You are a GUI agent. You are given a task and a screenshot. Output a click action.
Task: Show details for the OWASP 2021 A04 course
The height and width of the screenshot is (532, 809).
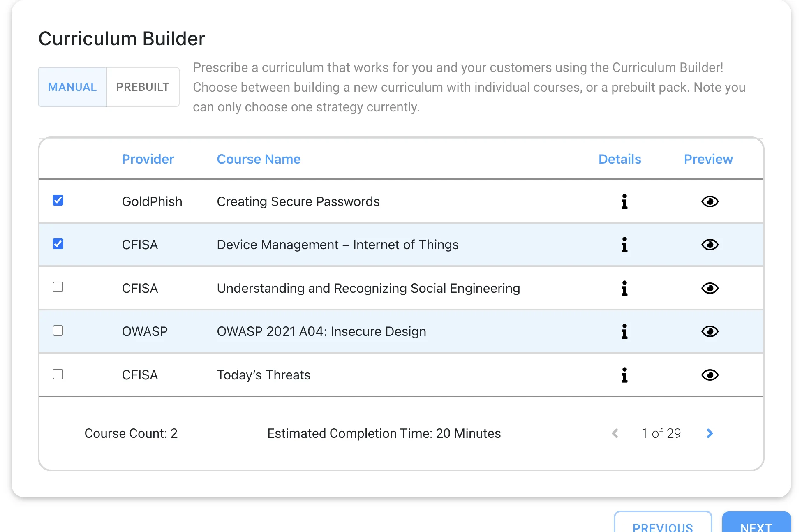(x=624, y=331)
